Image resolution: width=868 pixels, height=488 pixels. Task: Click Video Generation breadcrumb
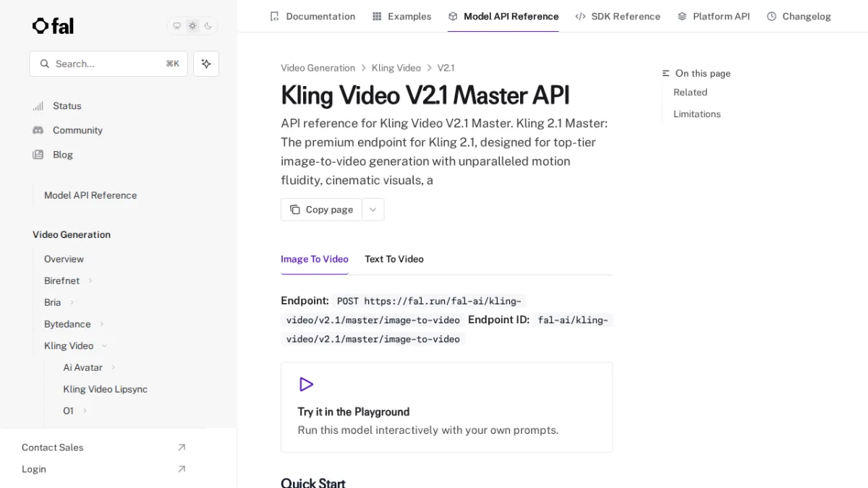coord(318,68)
